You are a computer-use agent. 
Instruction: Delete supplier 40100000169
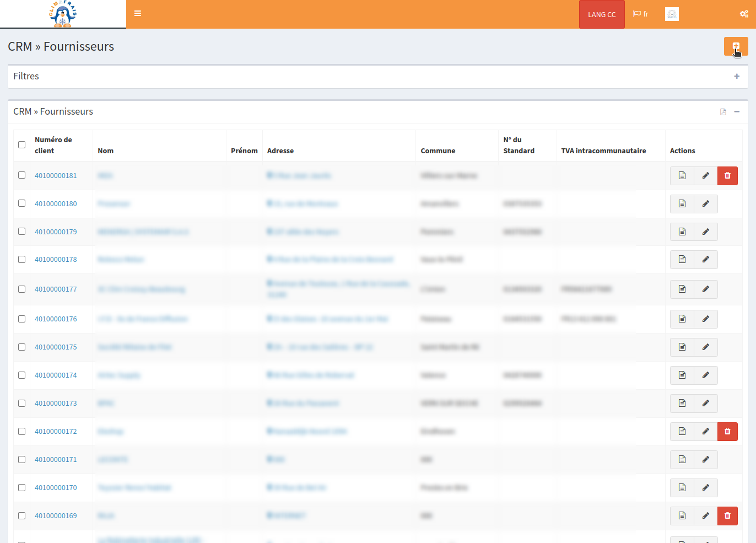tap(727, 516)
